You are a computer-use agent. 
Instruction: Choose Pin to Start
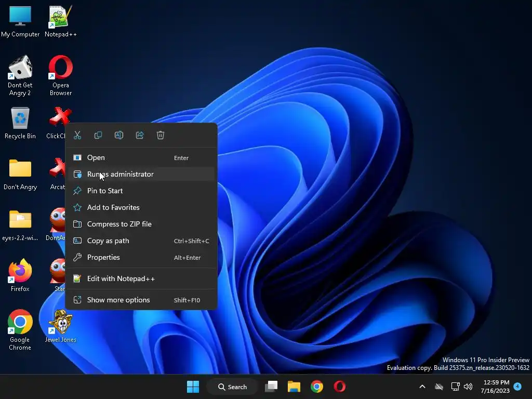141,191
